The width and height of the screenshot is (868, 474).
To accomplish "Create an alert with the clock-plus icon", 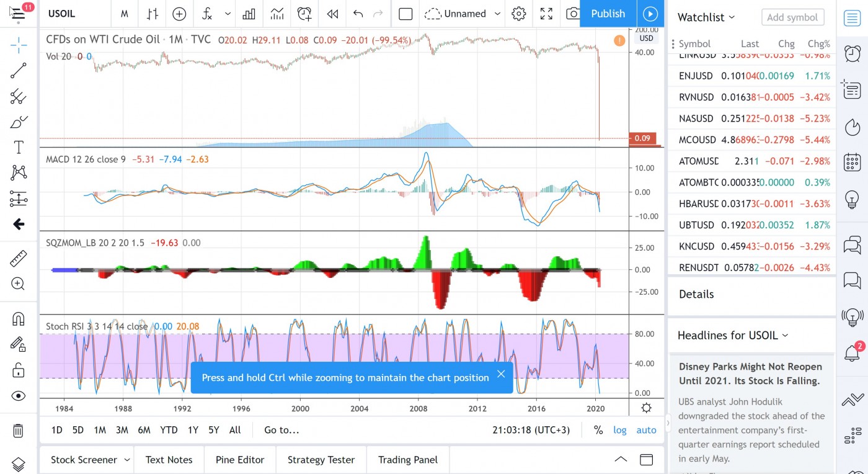I will click(304, 14).
